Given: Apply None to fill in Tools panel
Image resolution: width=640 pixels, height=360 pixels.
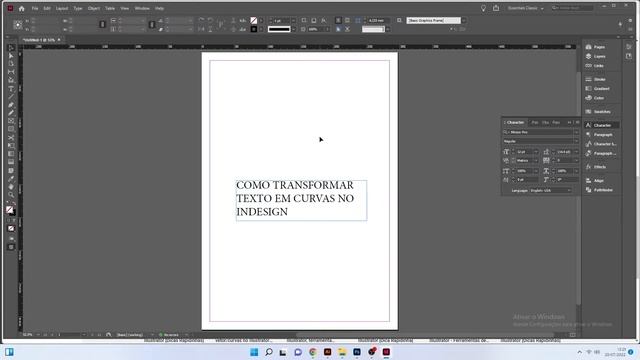Looking at the screenshot, I should point(11,229).
